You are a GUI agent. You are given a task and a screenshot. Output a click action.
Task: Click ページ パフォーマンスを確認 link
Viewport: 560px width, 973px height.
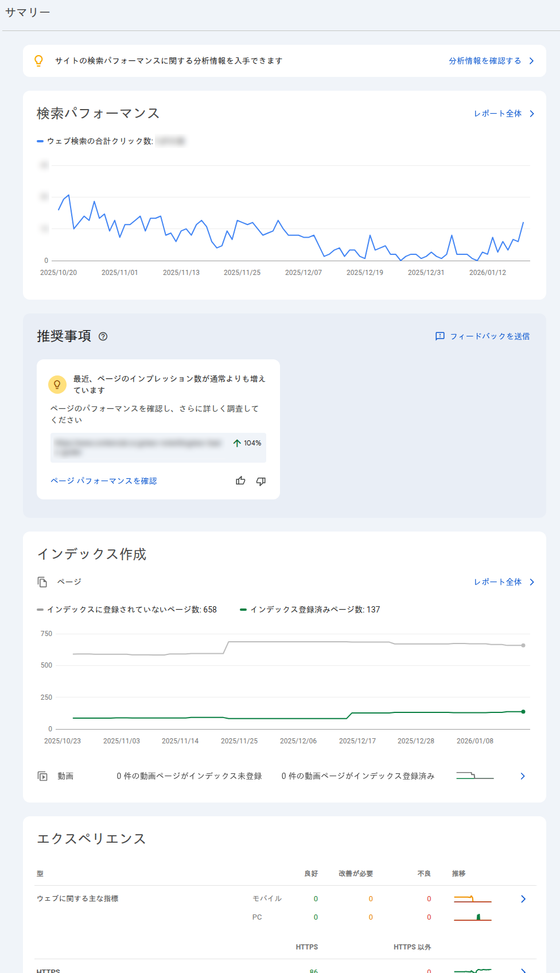click(104, 481)
